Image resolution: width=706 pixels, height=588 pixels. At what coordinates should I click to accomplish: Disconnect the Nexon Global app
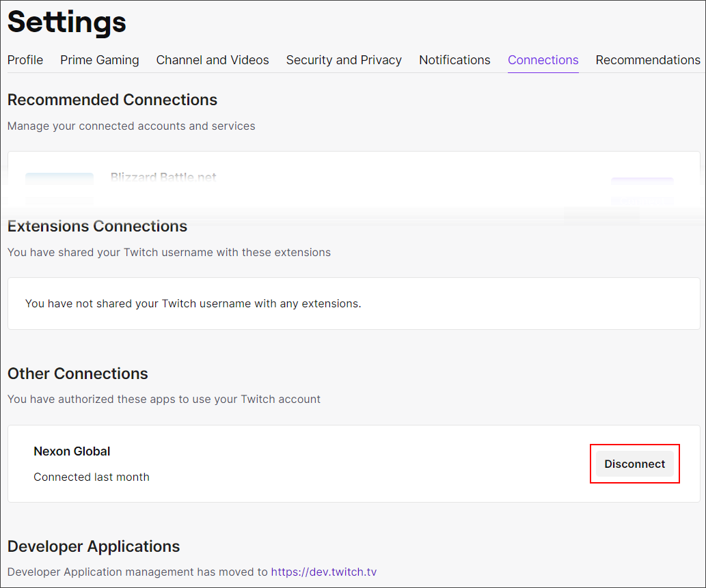pos(634,464)
